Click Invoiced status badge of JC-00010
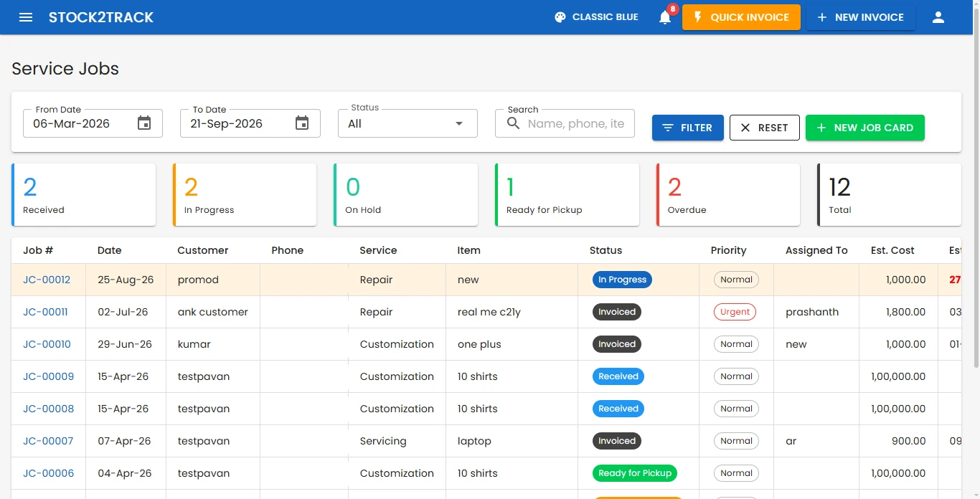 pyautogui.click(x=617, y=344)
